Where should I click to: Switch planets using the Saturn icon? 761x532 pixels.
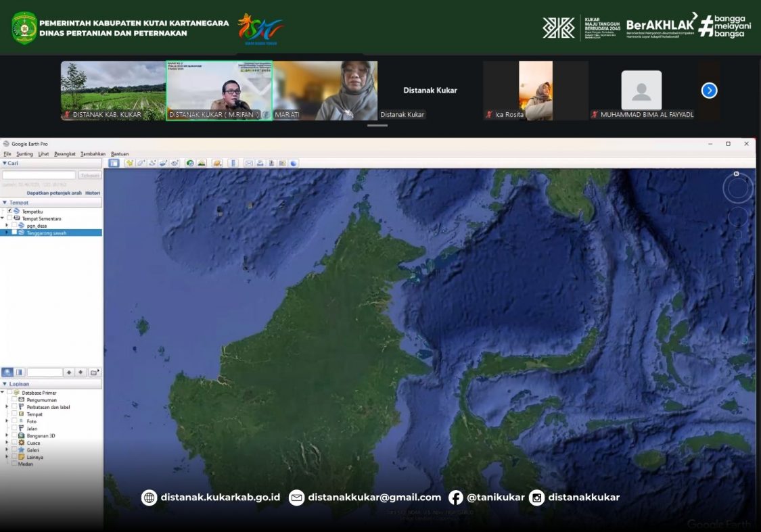(217, 163)
